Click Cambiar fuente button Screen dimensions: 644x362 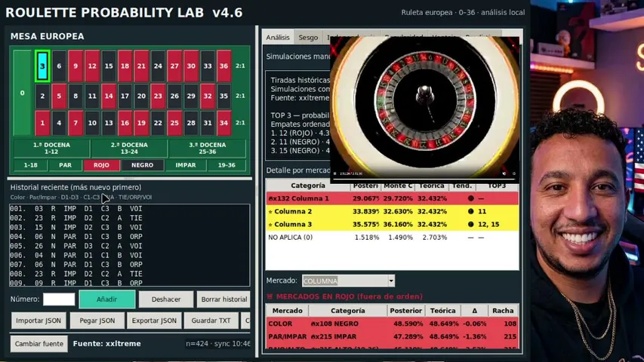(39, 344)
